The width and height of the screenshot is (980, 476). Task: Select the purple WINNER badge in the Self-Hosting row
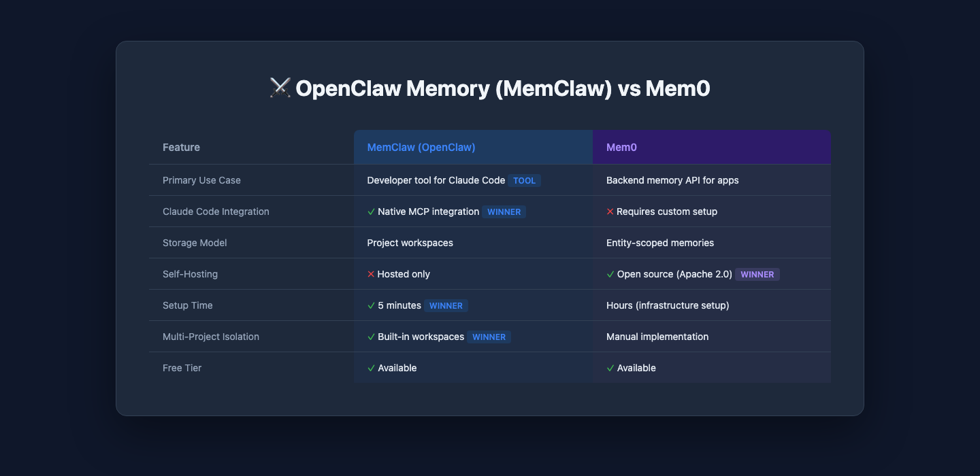click(x=757, y=275)
